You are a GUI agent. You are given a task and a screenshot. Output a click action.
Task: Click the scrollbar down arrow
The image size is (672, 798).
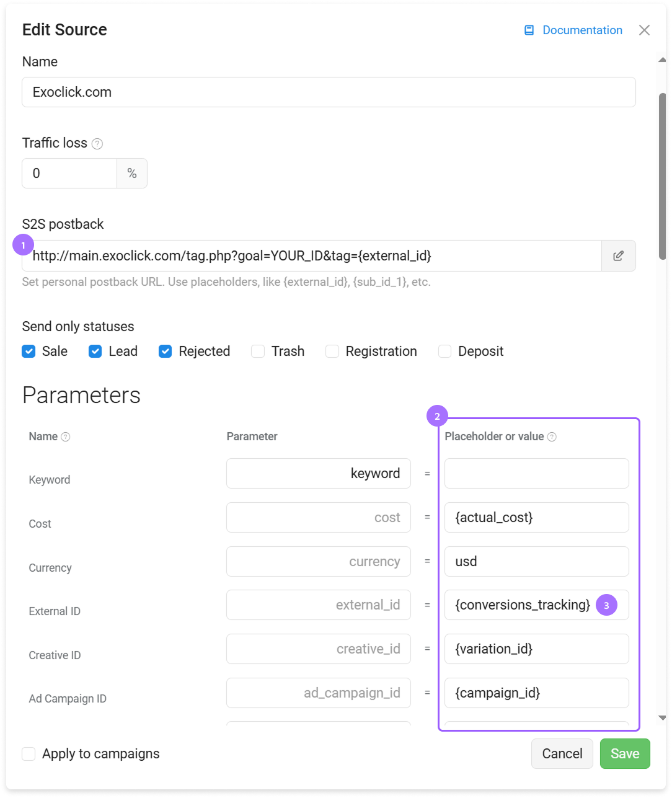coord(662,718)
